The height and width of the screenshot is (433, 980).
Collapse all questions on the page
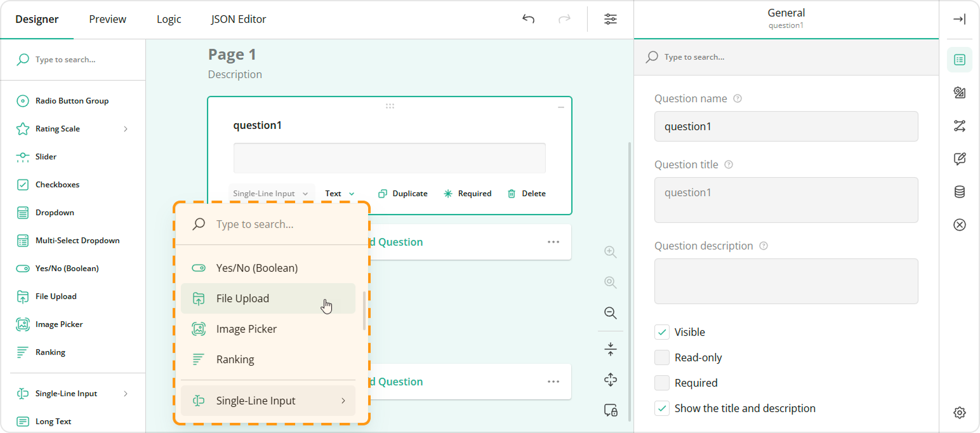click(610, 349)
